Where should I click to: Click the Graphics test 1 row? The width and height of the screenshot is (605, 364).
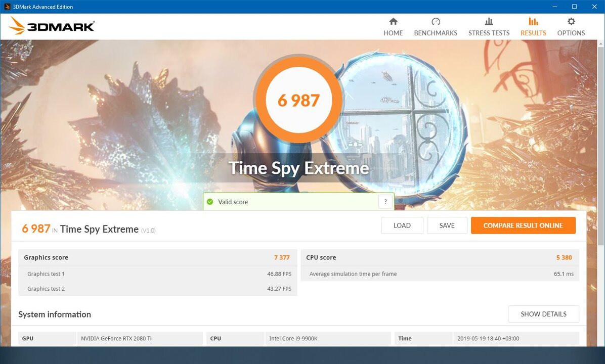click(158, 274)
